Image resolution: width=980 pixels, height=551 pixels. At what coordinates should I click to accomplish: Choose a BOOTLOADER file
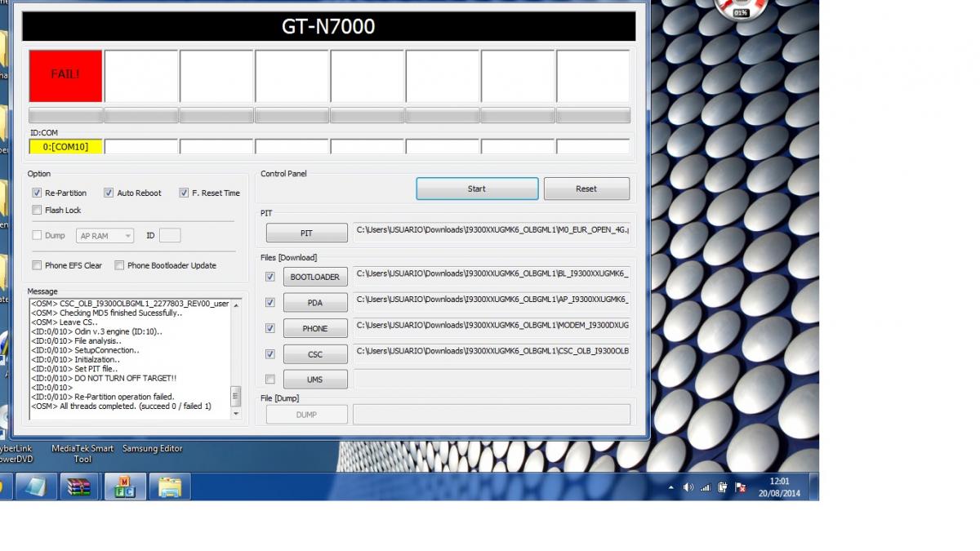(315, 277)
